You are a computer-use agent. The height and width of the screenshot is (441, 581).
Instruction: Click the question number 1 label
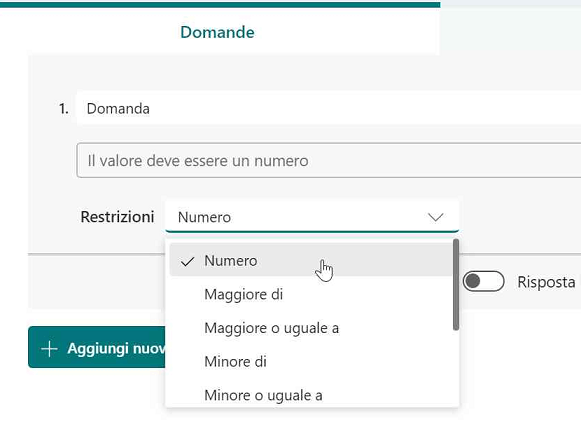pyautogui.click(x=63, y=109)
